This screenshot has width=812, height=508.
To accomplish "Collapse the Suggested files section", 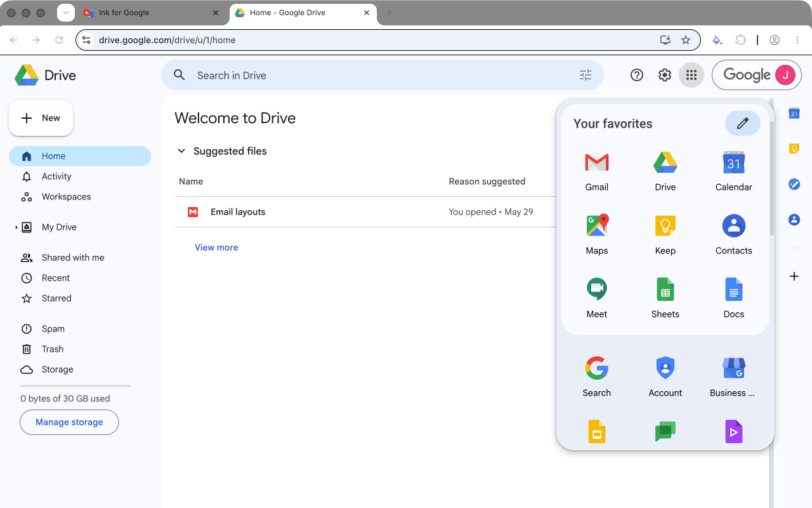I will (181, 151).
